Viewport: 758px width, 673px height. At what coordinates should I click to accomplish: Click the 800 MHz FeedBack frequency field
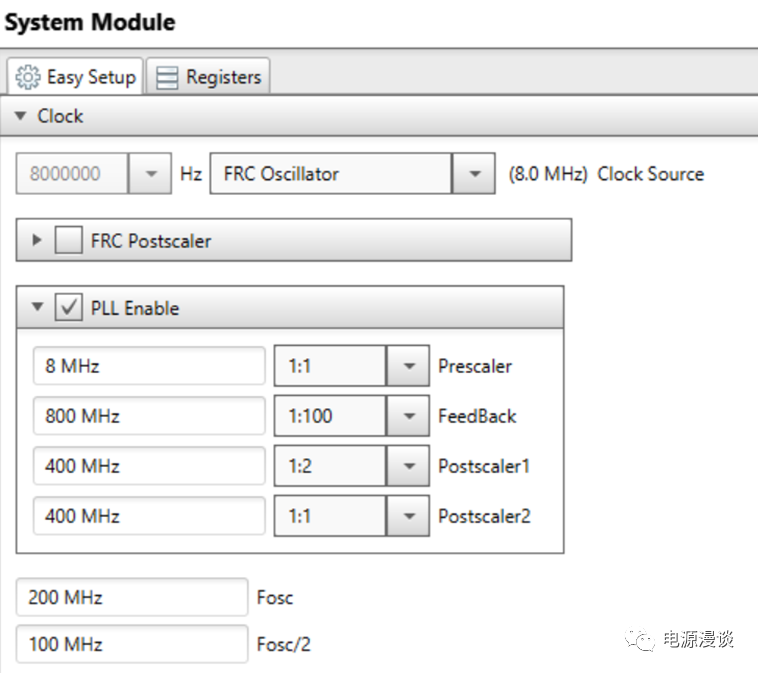(148, 416)
